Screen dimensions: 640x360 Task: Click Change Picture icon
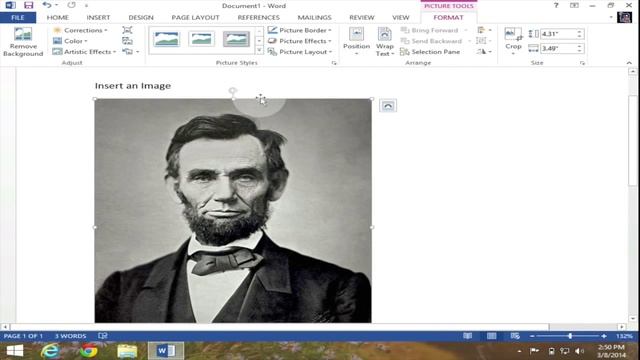coord(127,41)
